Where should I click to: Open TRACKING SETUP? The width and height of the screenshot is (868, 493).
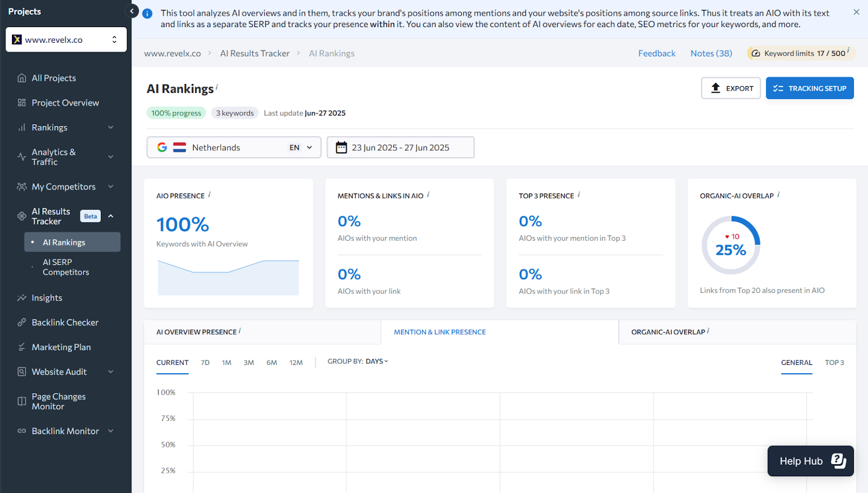[x=809, y=88]
